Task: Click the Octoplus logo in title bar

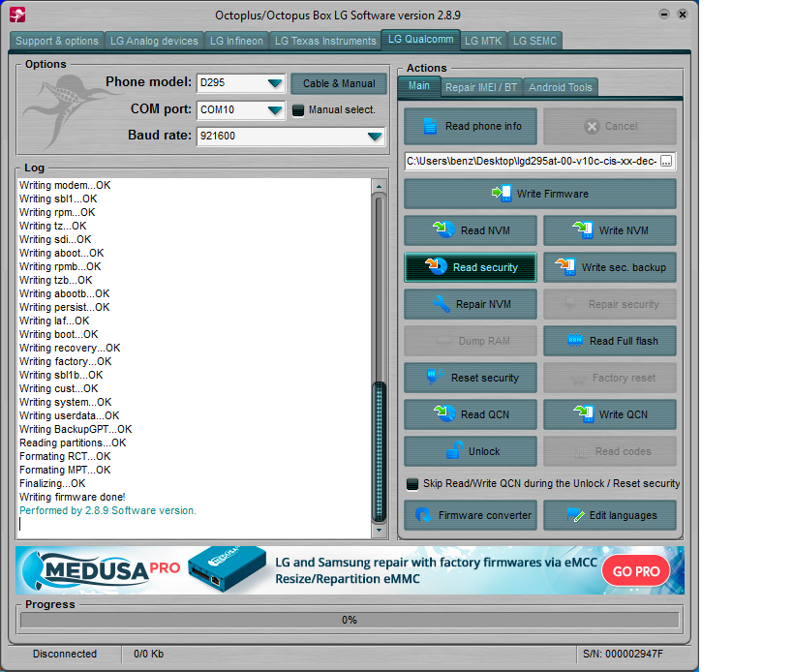Action: pyautogui.click(x=17, y=15)
